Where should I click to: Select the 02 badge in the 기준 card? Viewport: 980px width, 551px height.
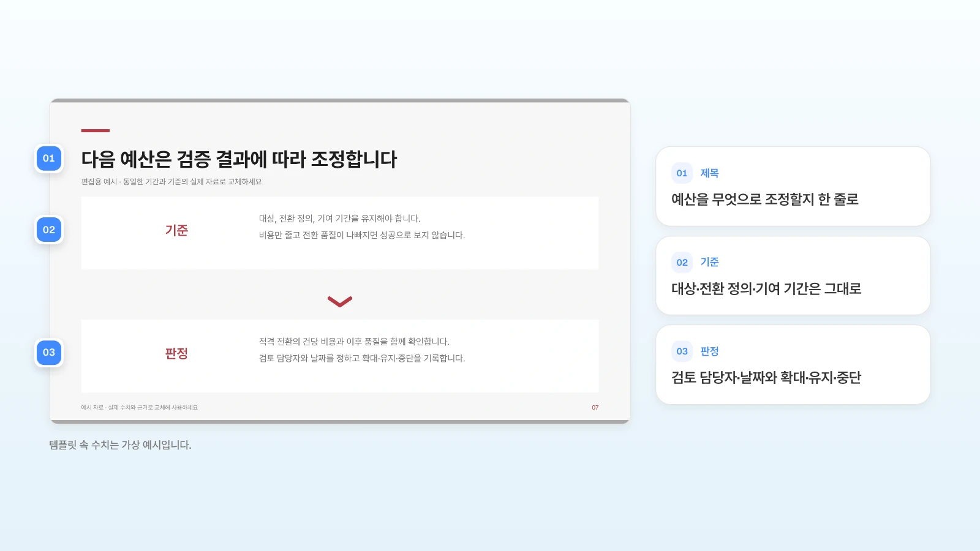click(x=682, y=262)
